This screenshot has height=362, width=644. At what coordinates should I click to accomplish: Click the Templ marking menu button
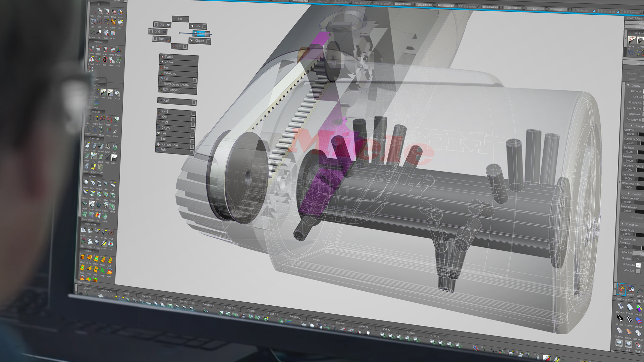click(179, 57)
